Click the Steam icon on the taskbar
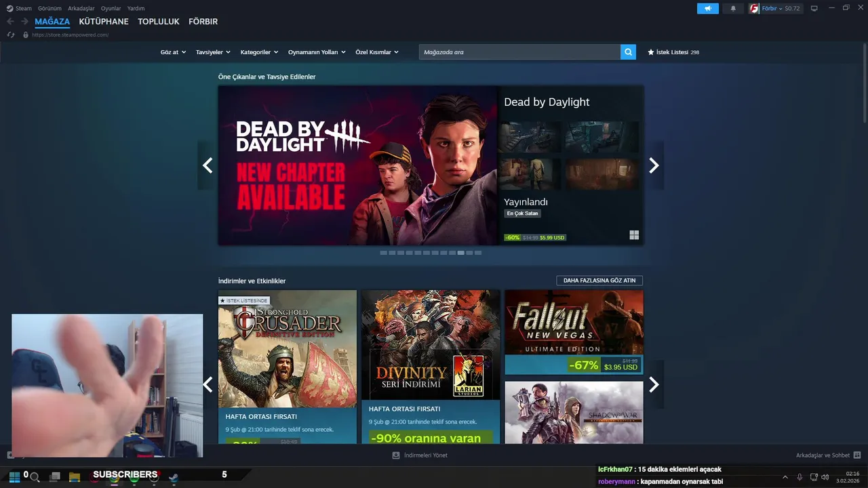The image size is (868, 488). [x=174, y=477]
